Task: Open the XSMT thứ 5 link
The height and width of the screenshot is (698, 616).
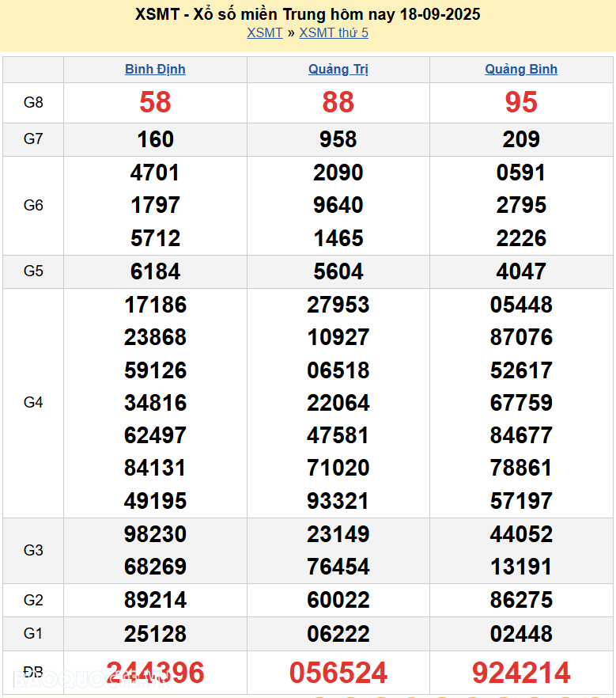Action: (x=334, y=32)
